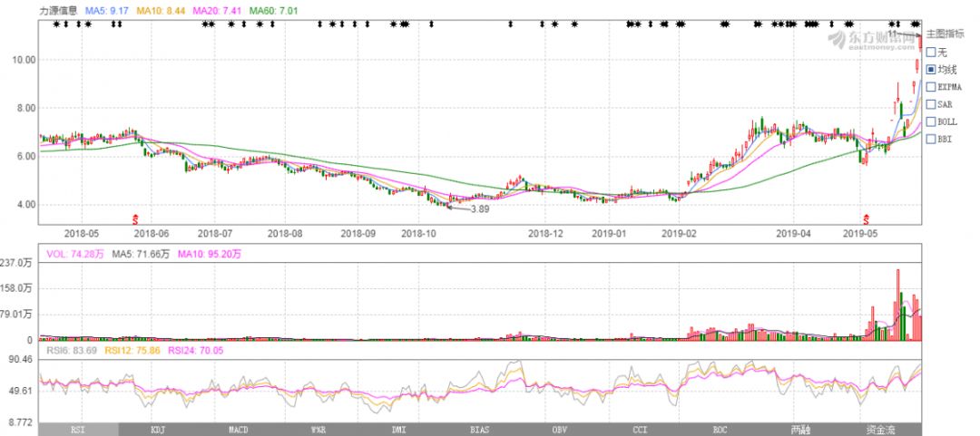Click the 8.00 price axis label
The height and width of the screenshot is (436, 980).
click(24, 108)
